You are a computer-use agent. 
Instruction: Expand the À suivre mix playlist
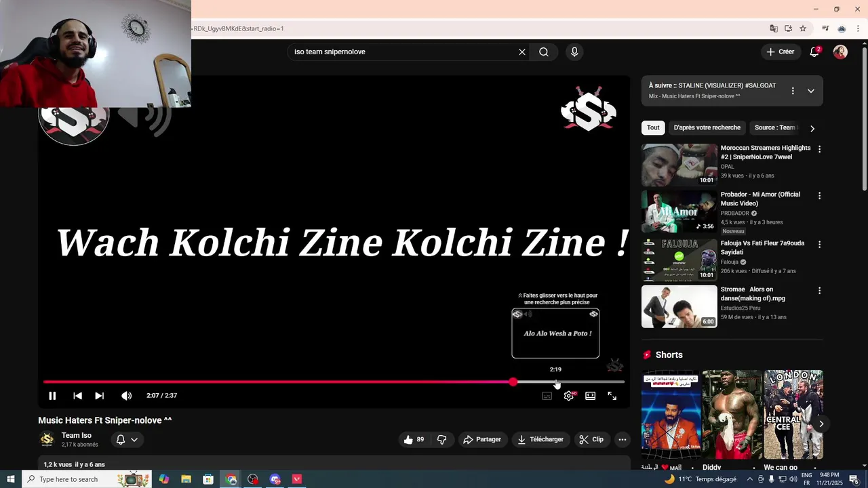811,91
